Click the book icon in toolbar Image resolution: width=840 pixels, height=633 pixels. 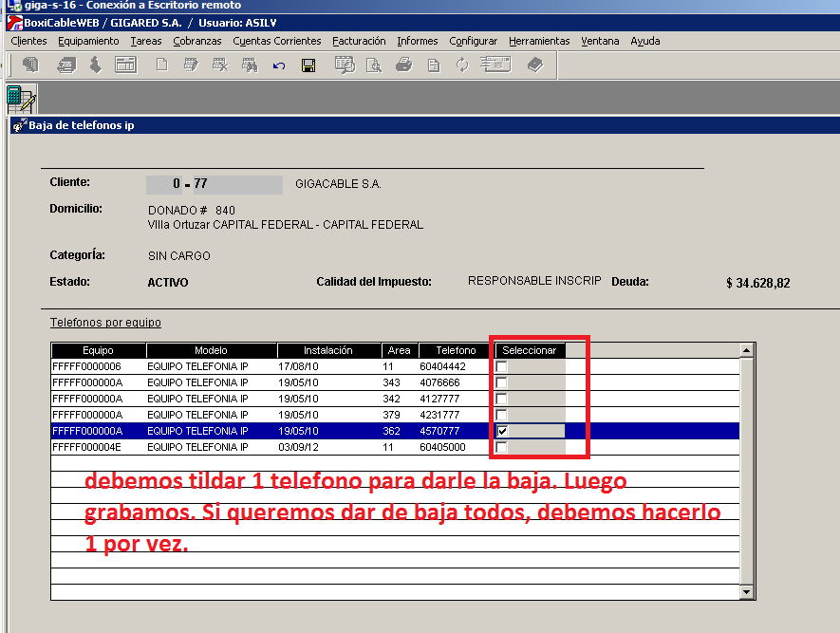pos(535,65)
